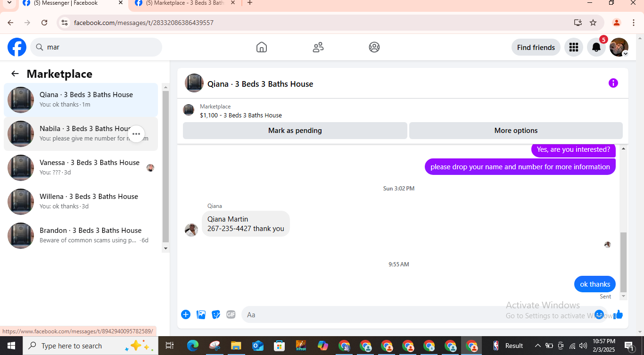Screen dimensions: 644x355
Task: Open the Chrome profile icon
Action: (617, 23)
